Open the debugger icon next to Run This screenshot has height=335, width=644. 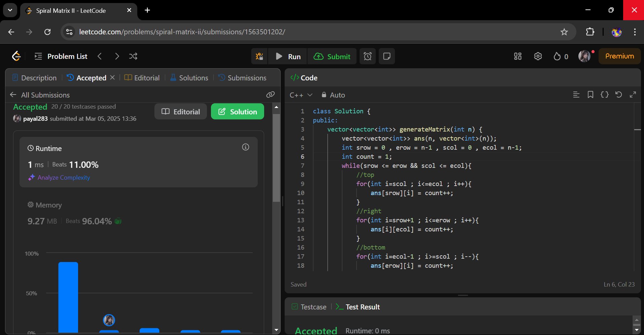(259, 56)
